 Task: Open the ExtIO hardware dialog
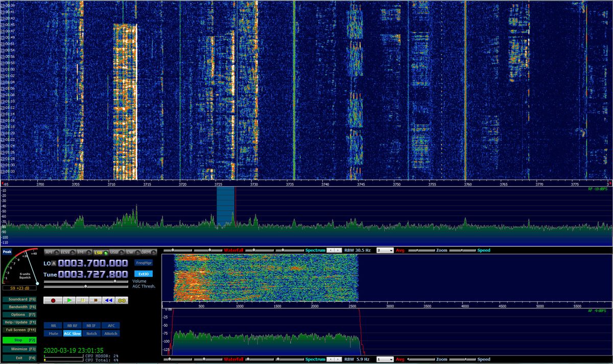tap(144, 274)
